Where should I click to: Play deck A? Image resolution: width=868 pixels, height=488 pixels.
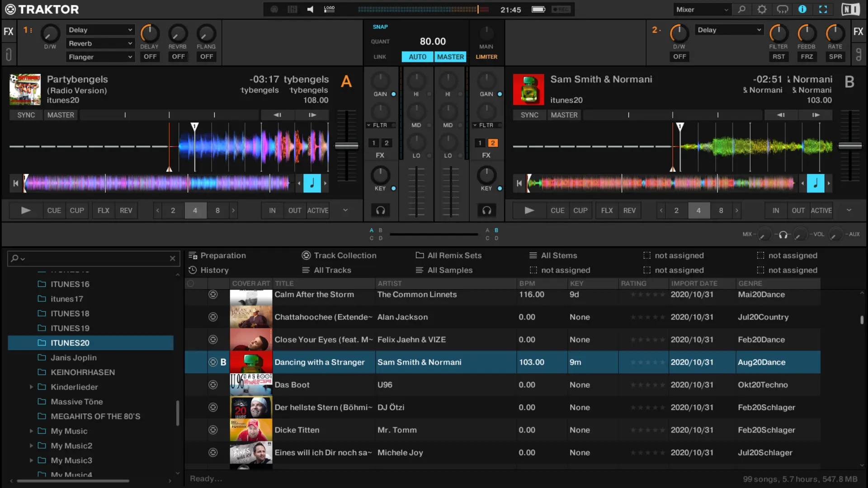(26, 211)
